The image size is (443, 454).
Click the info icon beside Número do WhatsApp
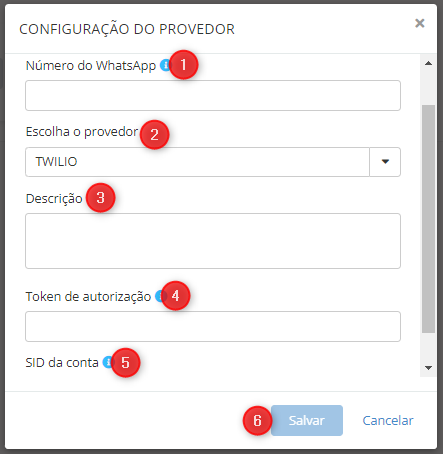(x=165, y=65)
